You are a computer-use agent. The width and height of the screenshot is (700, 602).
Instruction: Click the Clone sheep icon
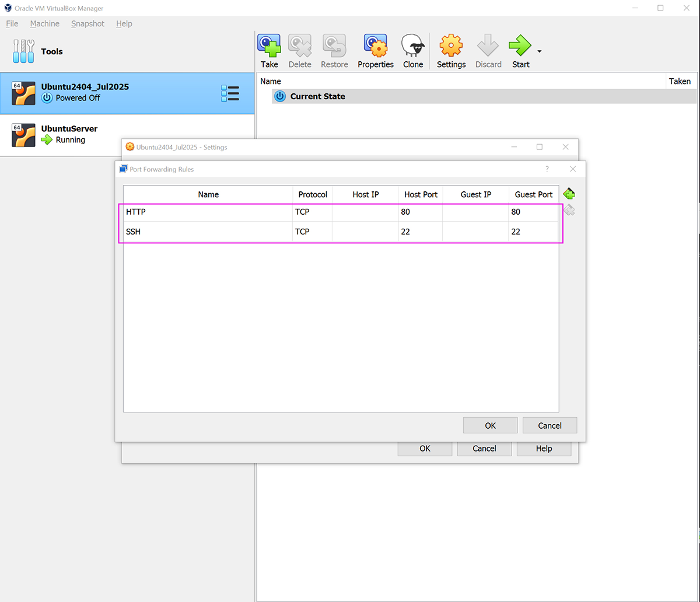click(413, 45)
